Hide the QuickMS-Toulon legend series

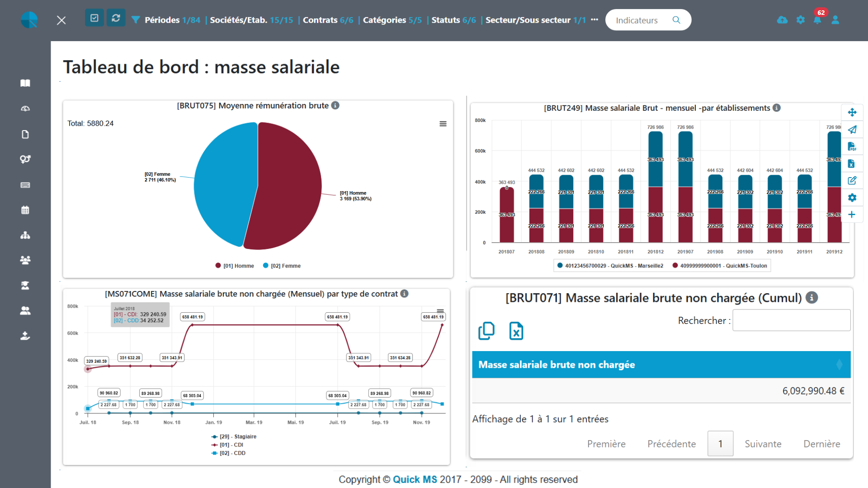pos(720,266)
